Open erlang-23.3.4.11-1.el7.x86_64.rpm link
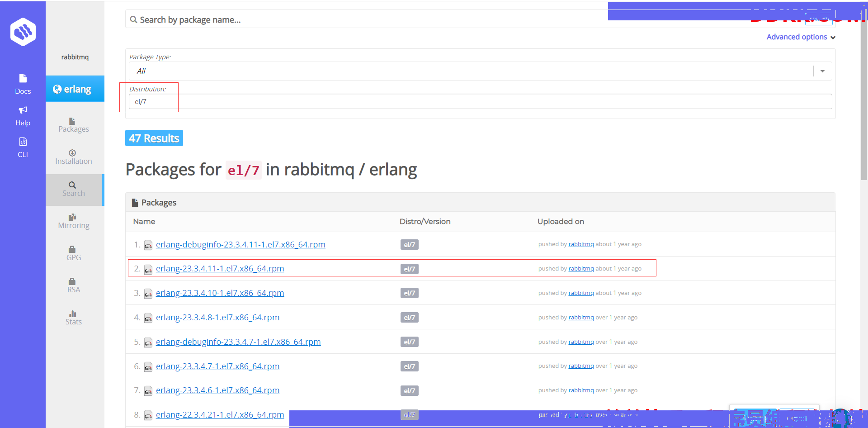 pos(220,268)
